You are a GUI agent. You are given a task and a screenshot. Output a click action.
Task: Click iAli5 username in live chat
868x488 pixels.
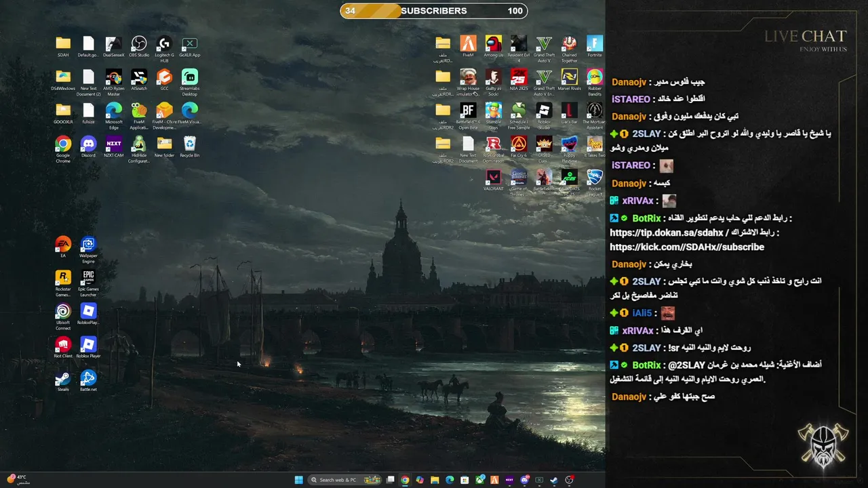tap(642, 313)
